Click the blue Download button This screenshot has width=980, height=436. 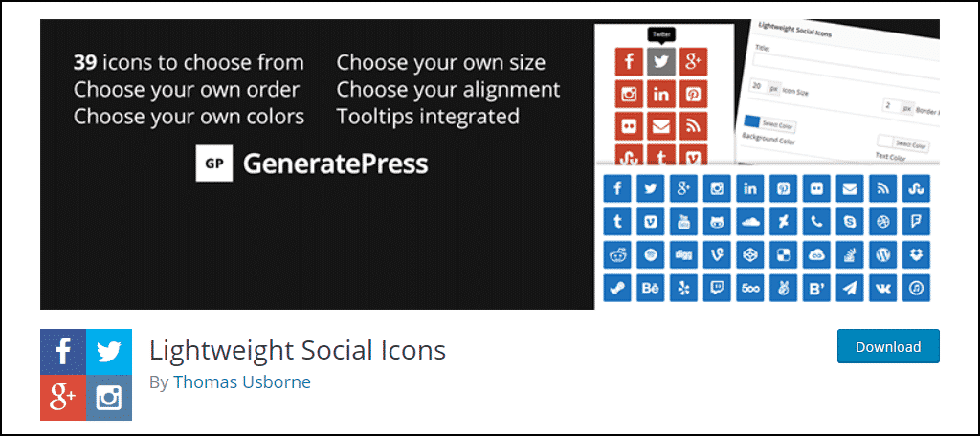888,346
